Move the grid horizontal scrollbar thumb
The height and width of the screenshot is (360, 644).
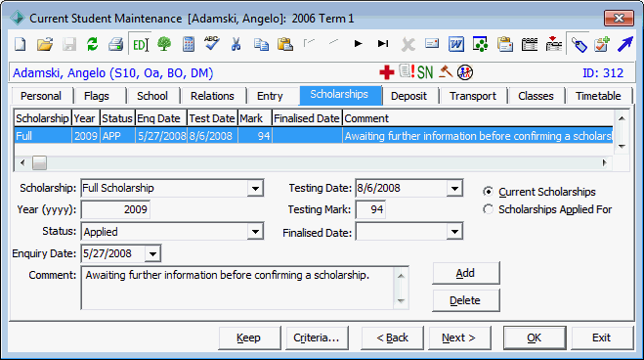[x=39, y=162]
